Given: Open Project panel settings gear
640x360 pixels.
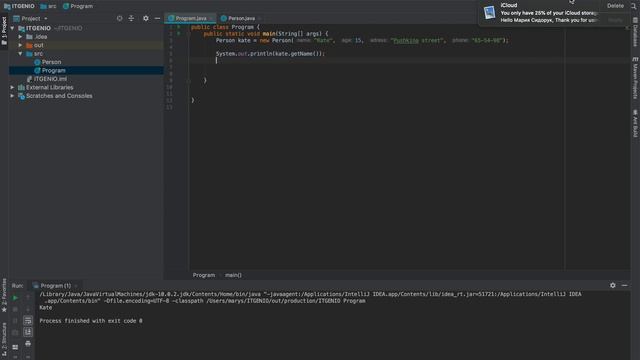Looking at the screenshot, I should [146, 18].
